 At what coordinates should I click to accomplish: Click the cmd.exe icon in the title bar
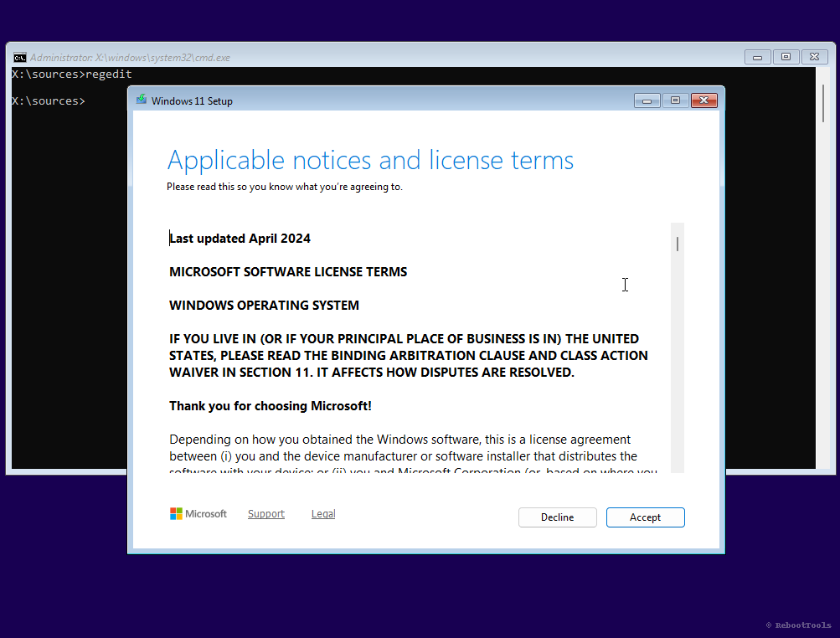click(19, 57)
